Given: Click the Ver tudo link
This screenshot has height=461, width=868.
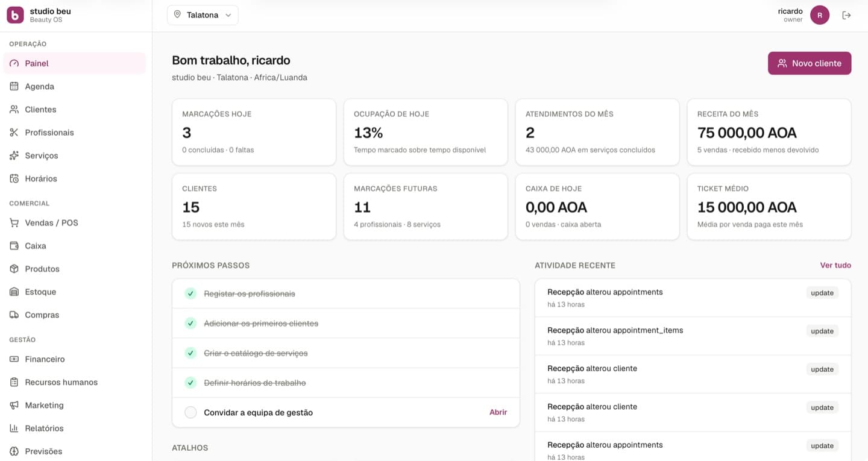Looking at the screenshot, I should pyautogui.click(x=835, y=265).
